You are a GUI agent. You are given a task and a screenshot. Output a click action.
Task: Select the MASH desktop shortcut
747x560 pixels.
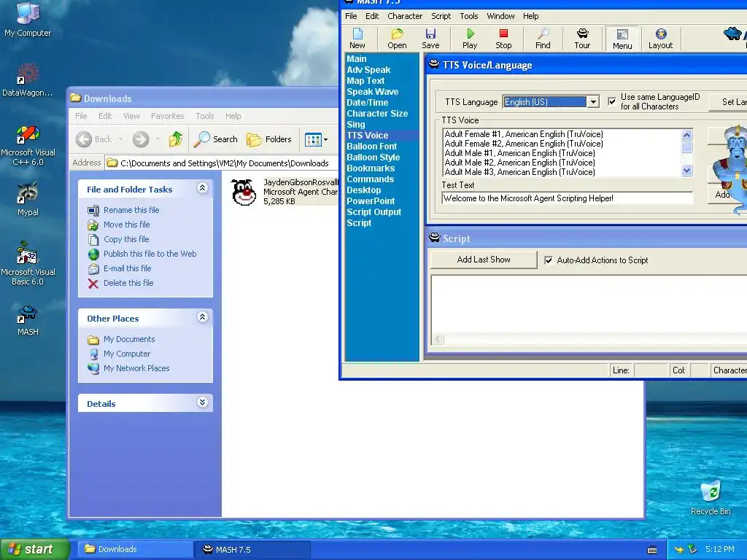pyautogui.click(x=28, y=321)
